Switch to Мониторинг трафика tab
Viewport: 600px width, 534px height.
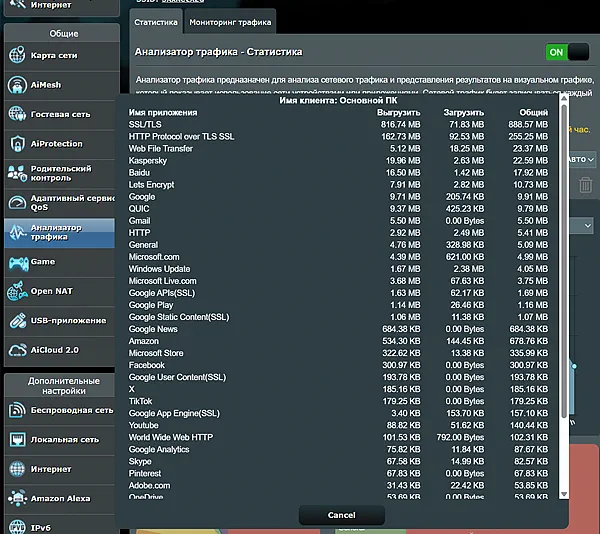(230, 21)
